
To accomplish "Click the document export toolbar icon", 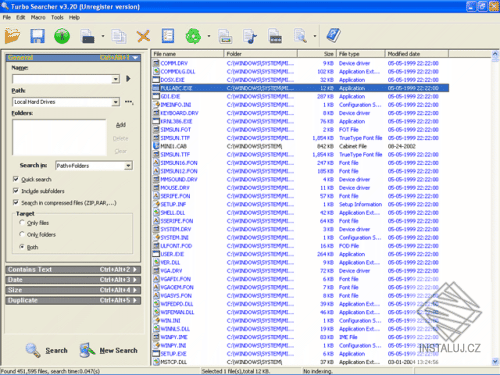I will [x=225, y=36].
